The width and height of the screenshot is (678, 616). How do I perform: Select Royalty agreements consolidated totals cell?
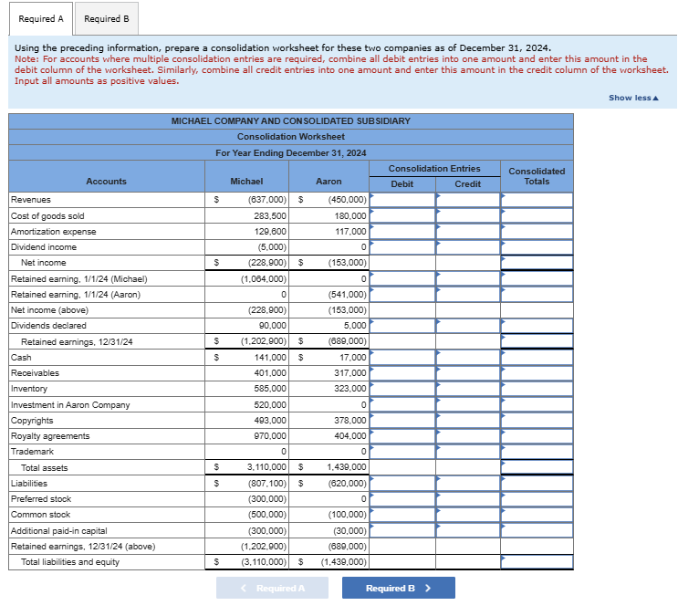[x=537, y=435]
